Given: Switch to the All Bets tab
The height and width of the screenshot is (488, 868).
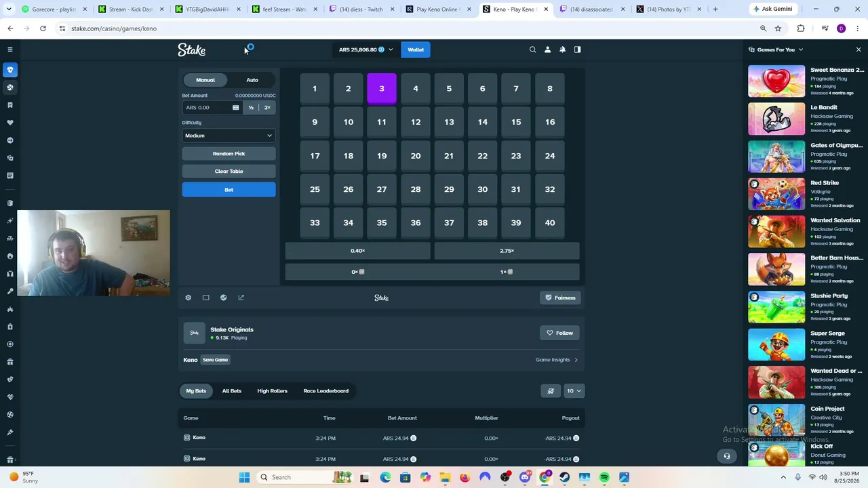Looking at the screenshot, I should click(x=232, y=391).
